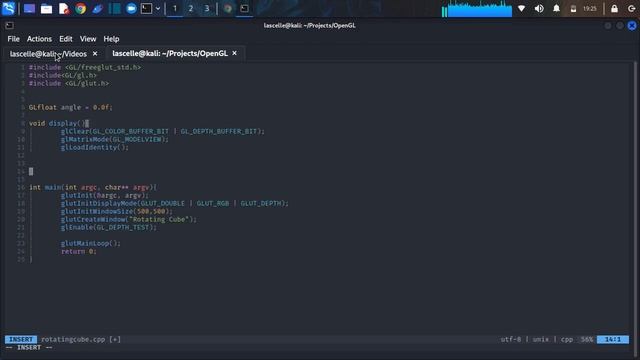Switch to workspace 2

191,9
